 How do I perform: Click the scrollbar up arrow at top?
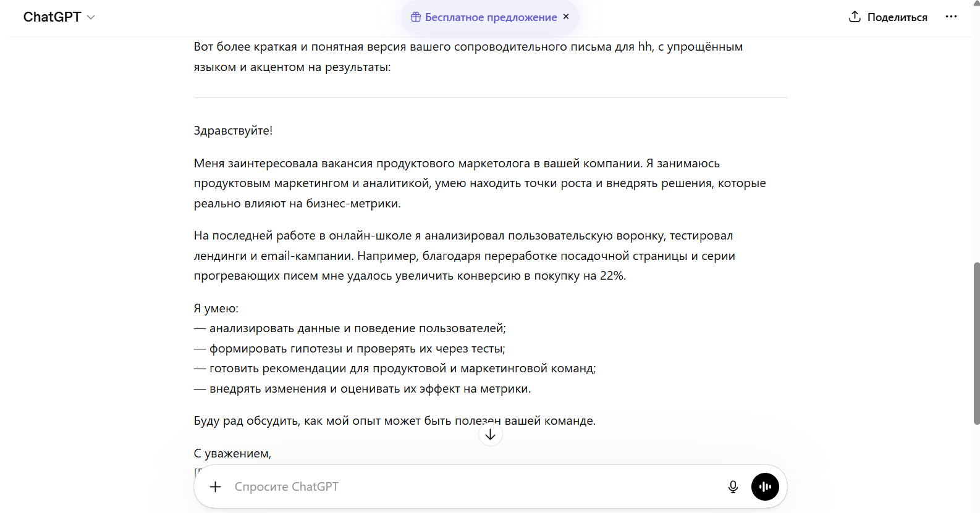click(976, 3)
